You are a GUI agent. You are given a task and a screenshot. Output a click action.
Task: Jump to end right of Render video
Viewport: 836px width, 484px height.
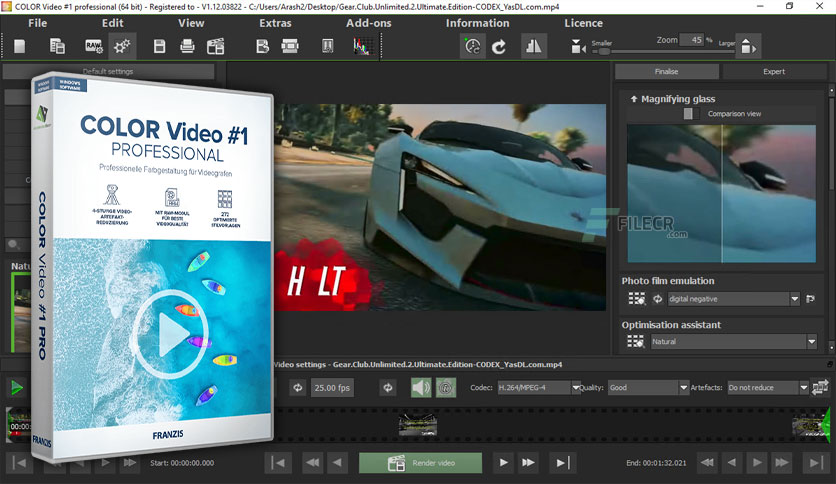[x=563, y=463]
